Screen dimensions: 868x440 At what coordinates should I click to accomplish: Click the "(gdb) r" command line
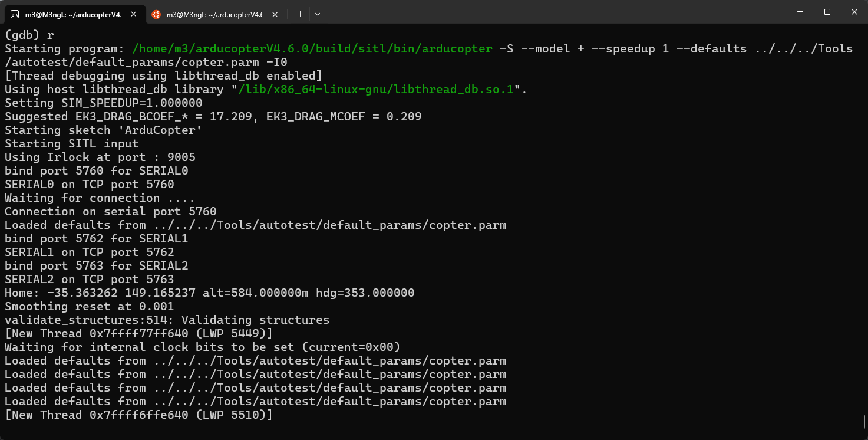[x=29, y=35]
